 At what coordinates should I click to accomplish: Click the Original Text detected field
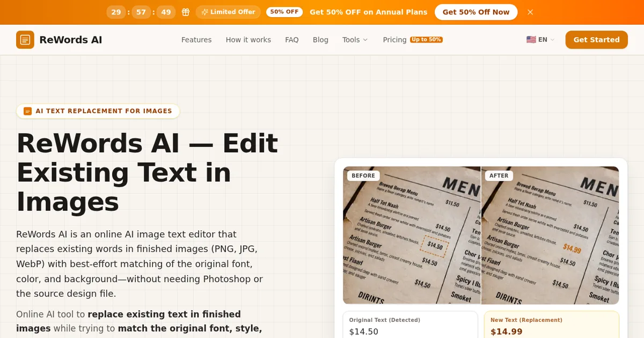click(x=410, y=325)
